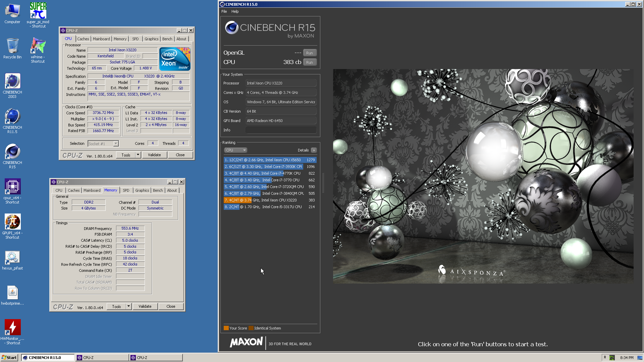
Task: Select ranking row 8 Intel Core i5-3317U
Action: (270, 207)
